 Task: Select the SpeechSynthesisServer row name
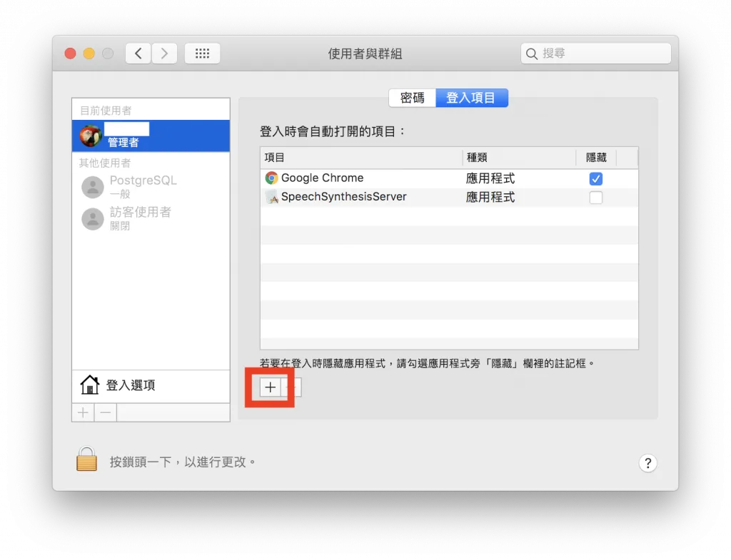(x=343, y=197)
